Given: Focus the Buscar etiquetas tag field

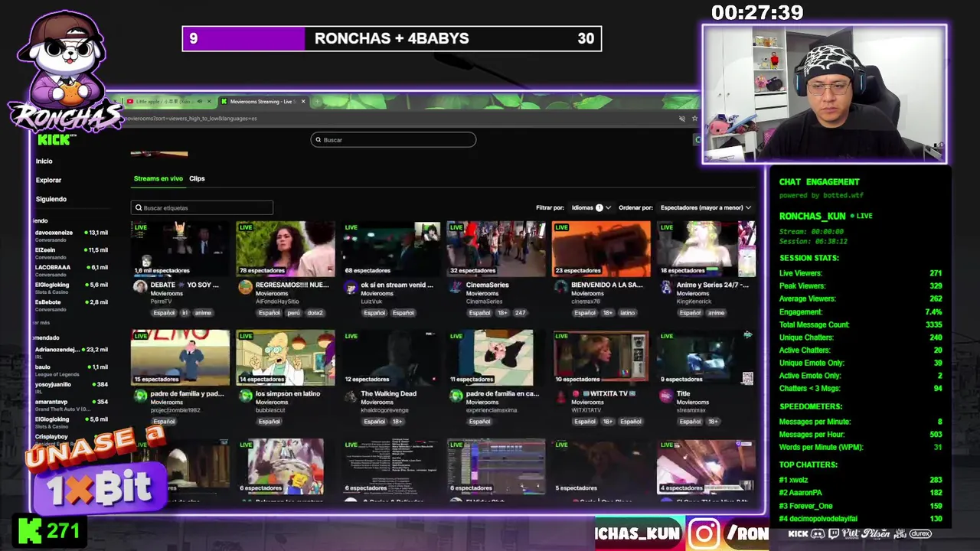Looking at the screenshot, I should [x=202, y=207].
